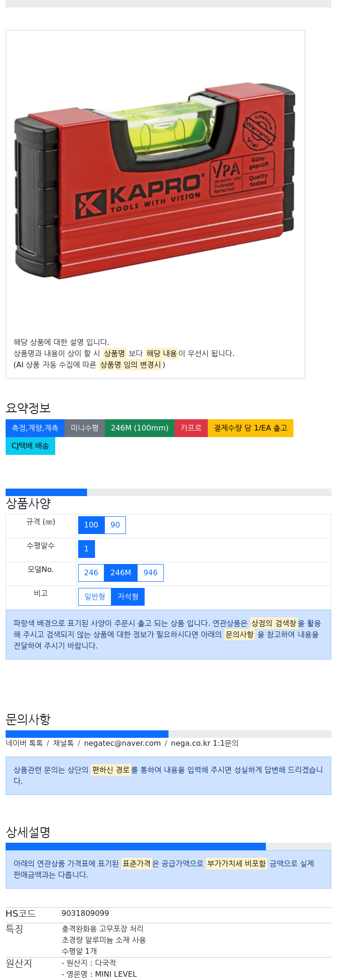Choose size option 100

coord(91,525)
